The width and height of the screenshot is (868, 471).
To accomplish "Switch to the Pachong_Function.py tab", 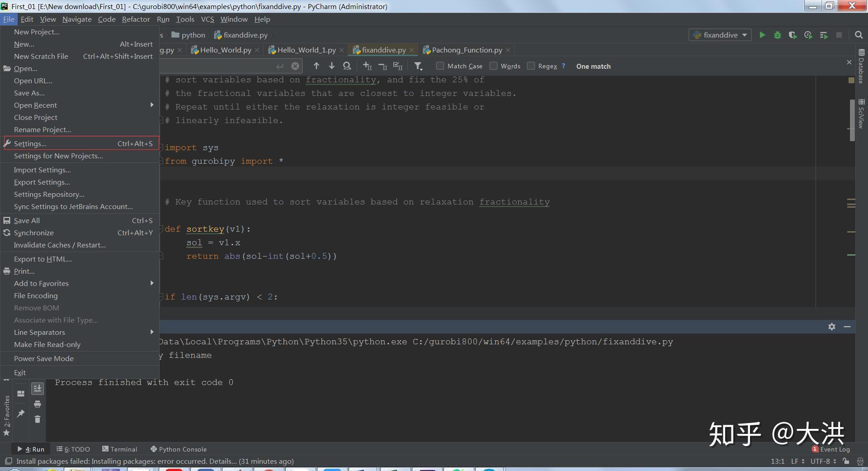I will [x=466, y=50].
